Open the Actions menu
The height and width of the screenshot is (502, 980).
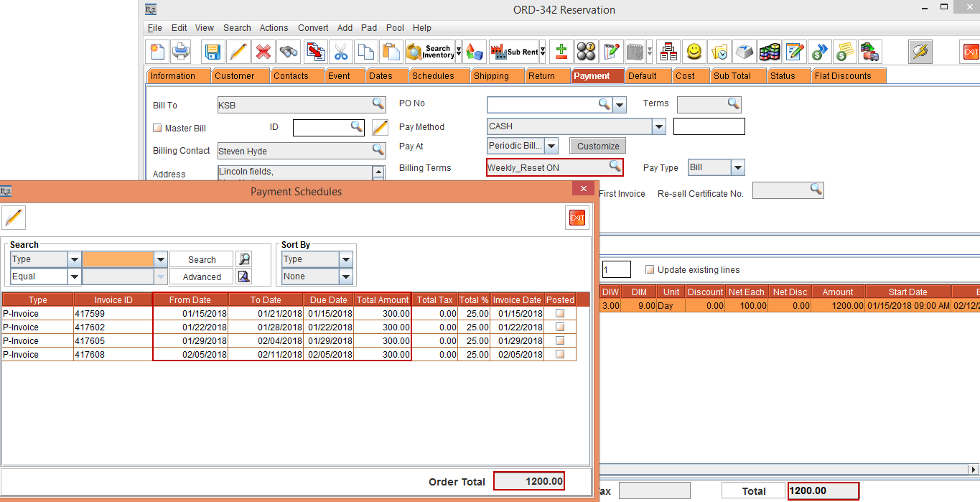pyautogui.click(x=274, y=28)
